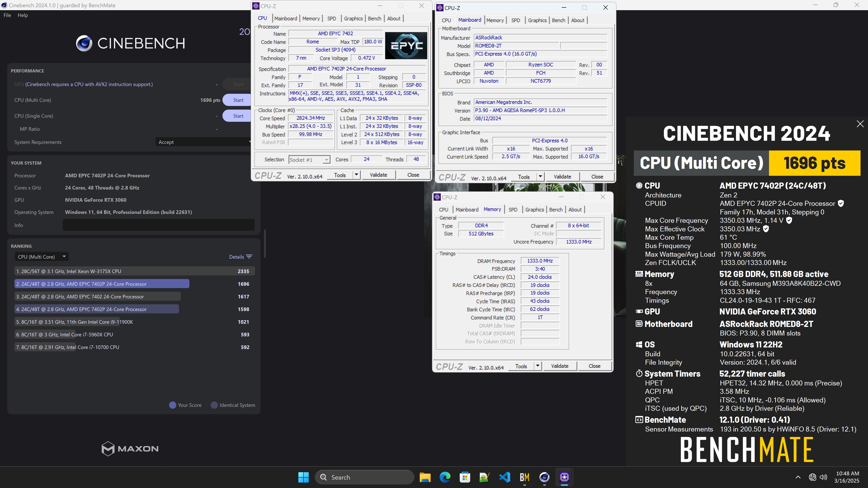This screenshot has height=488, width=868.
Task: Switch to SPD tab in CPU window
Action: click(x=332, y=19)
